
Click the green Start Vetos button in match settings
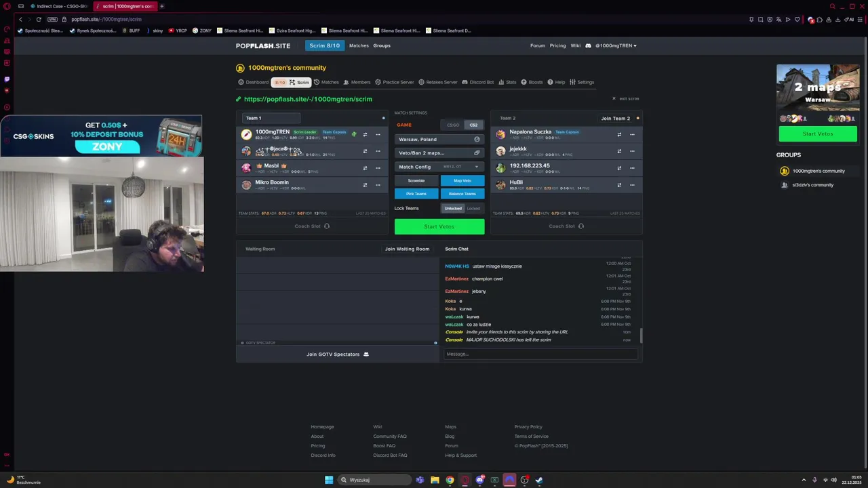tap(439, 226)
